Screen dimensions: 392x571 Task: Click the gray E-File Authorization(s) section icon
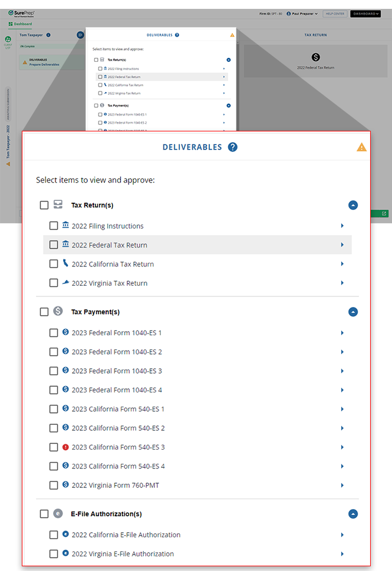click(x=58, y=514)
